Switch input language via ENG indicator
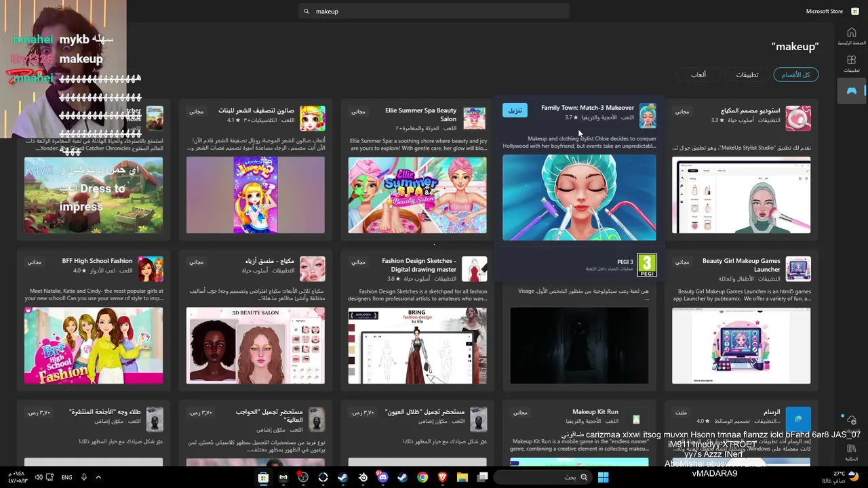This screenshot has width=868, height=488. tap(66, 477)
